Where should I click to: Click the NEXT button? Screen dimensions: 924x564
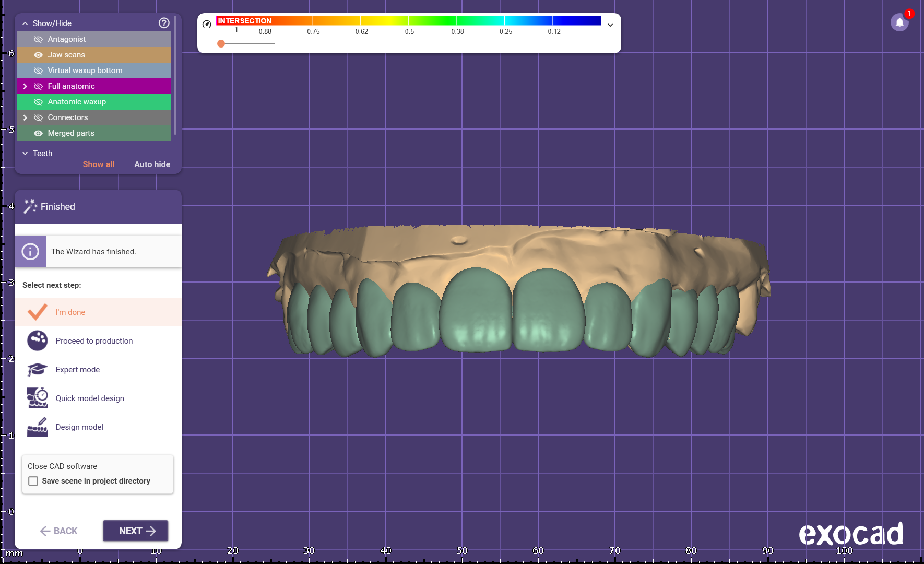coord(135,531)
